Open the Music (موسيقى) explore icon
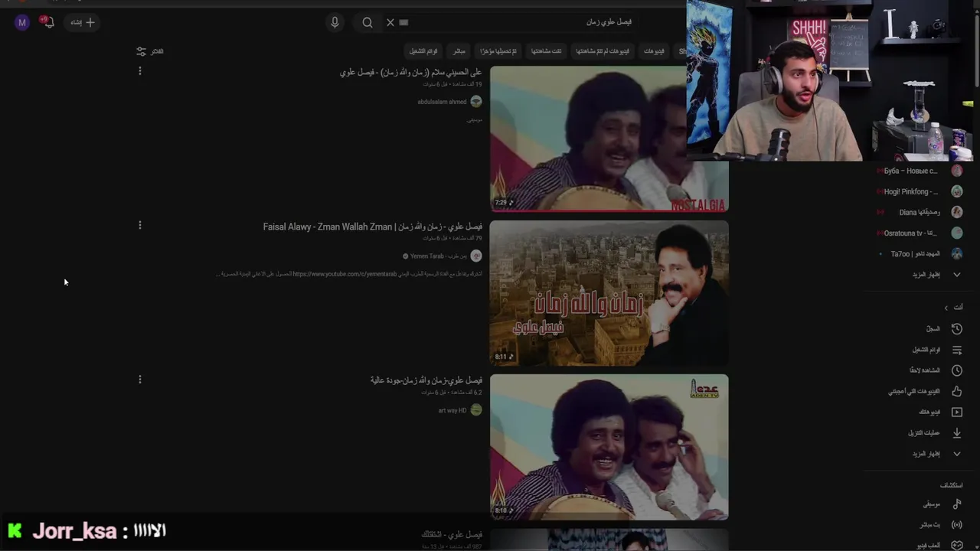 956,504
